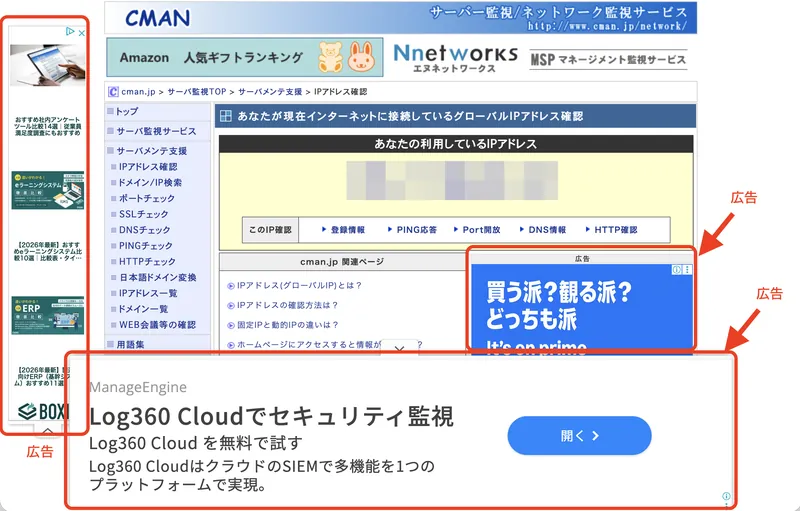Open DNSチェック in side menu

click(x=144, y=230)
